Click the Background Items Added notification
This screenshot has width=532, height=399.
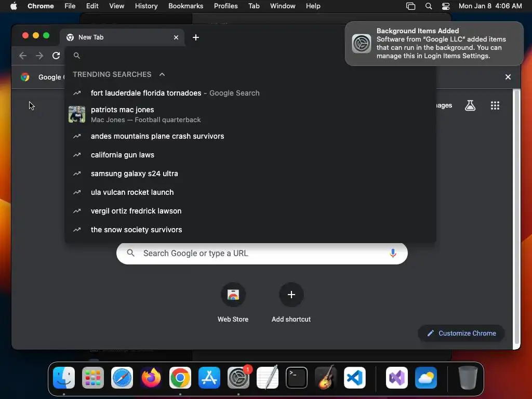pos(434,44)
